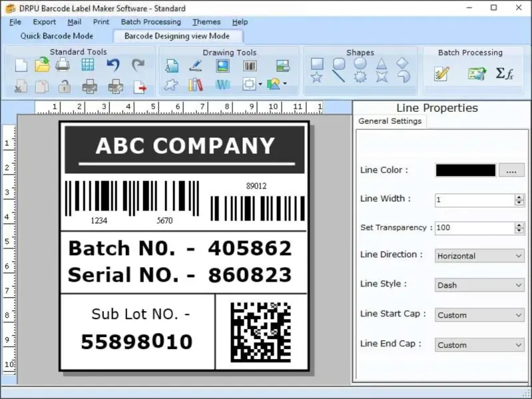Image resolution: width=532 pixels, height=399 pixels.
Task: Expand shapes-picture tool dropdown arrow
Action: pyautogui.click(x=285, y=84)
